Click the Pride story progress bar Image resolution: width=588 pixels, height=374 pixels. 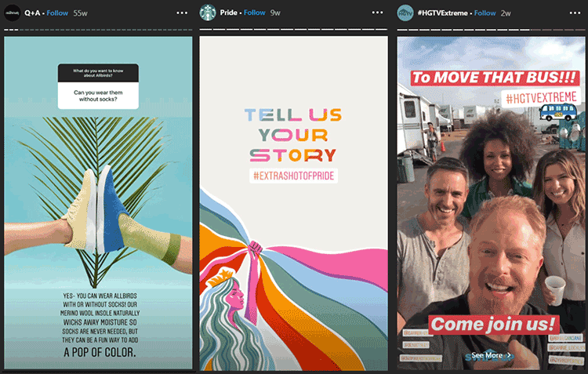pos(294,29)
